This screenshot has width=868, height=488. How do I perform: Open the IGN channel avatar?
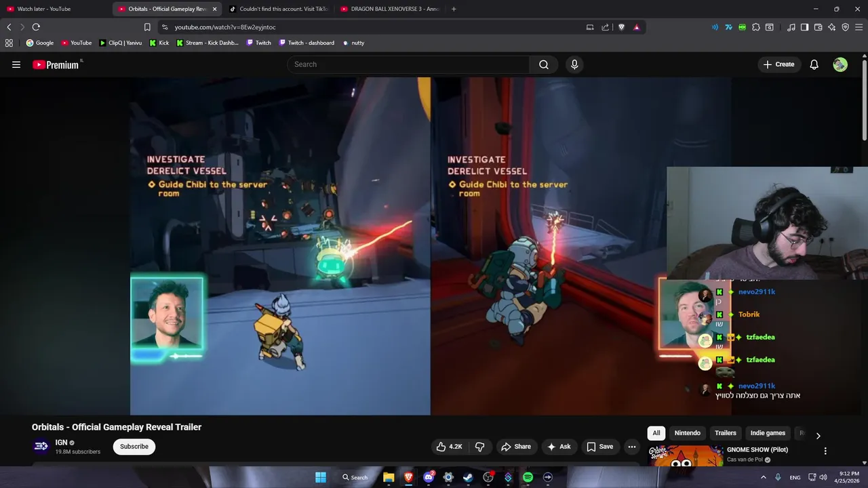pyautogui.click(x=41, y=446)
